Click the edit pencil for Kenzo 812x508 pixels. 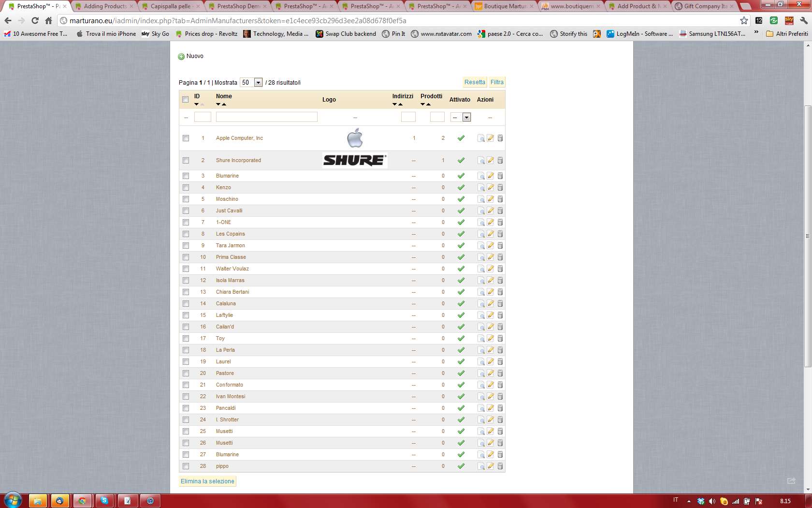(491, 187)
